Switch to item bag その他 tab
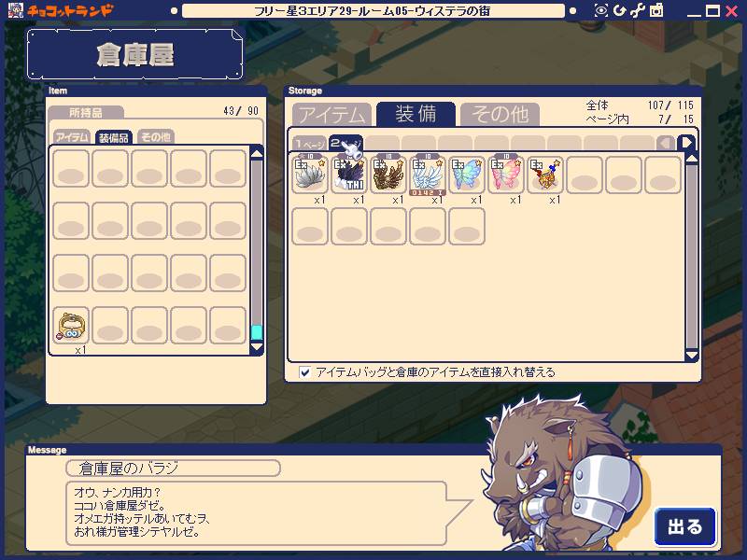 (156, 137)
